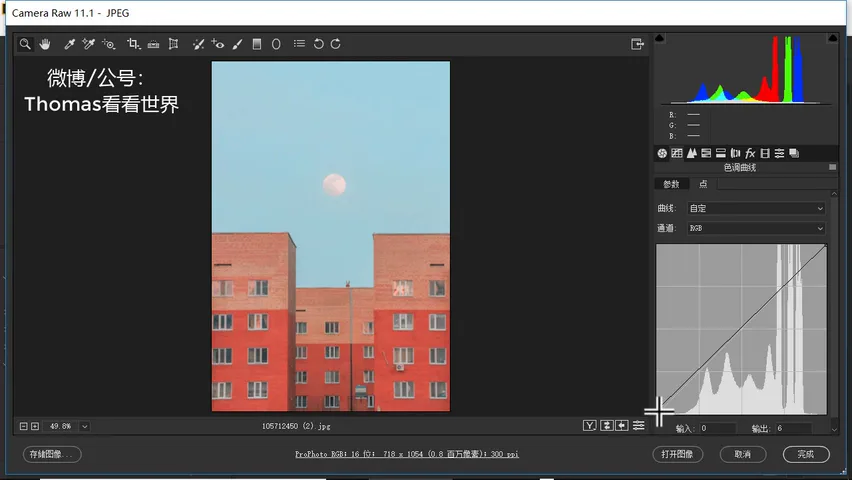Click the 存储图像 save image button
Image resolution: width=852 pixels, height=480 pixels.
click(x=52, y=454)
